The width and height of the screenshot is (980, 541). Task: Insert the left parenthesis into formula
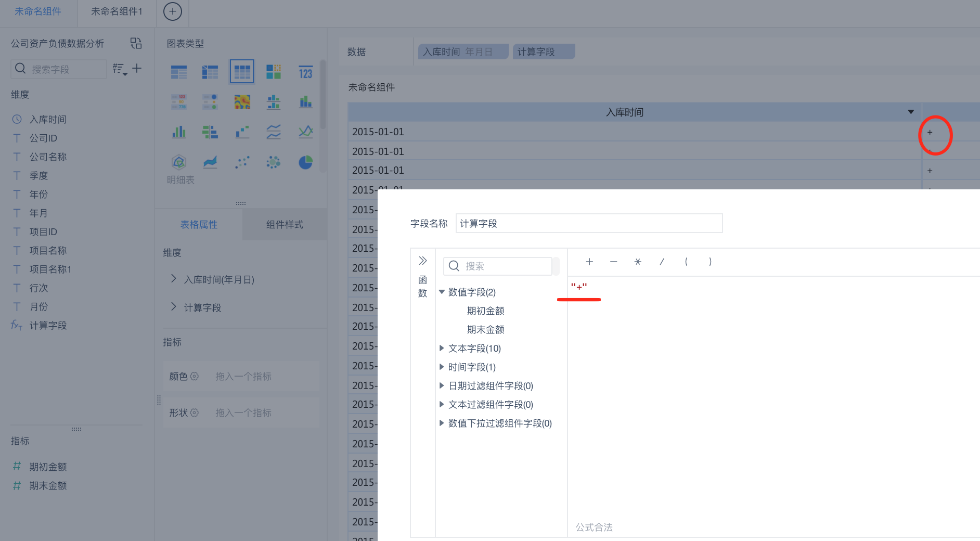[x=686, y=262]
